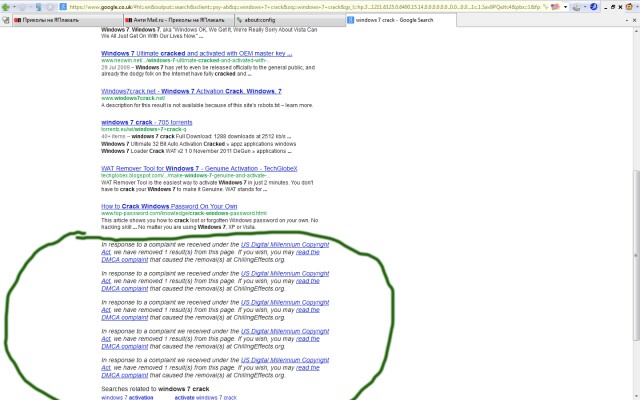The height and width of the screenshot is (400, 640).
Task: Click the vertical scrollbar thumb on right
Action: pos(636,255)
